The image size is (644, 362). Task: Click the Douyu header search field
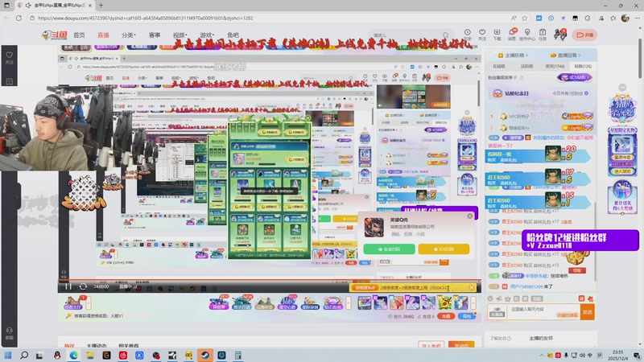[405, 35]
